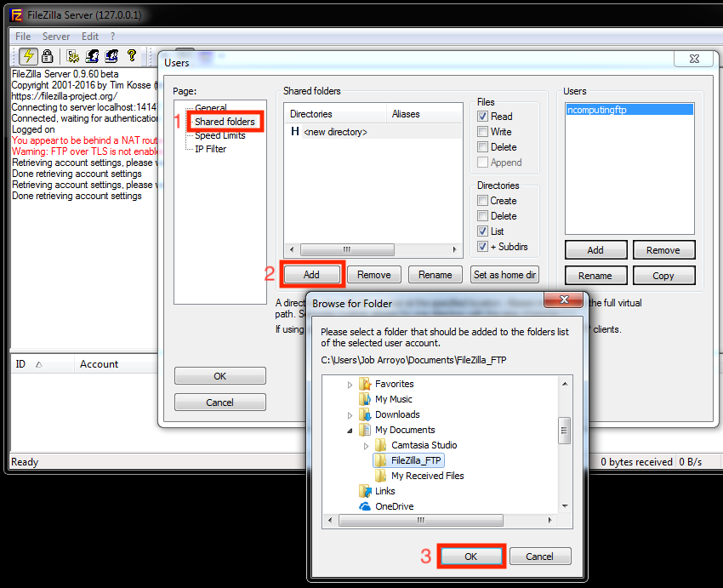Open the Groups editor toolbar icon
The height and width of the screenshot is (588, 723).
click(x=111, y=56)
